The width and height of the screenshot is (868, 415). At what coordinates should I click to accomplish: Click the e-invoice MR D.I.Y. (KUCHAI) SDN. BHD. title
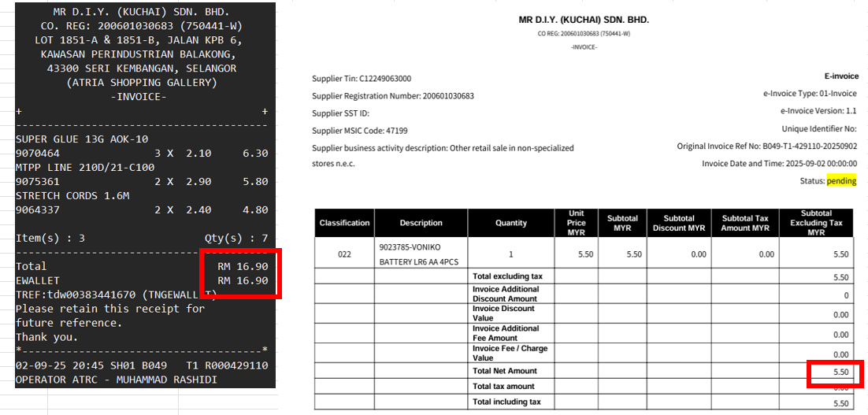[584, 20]
